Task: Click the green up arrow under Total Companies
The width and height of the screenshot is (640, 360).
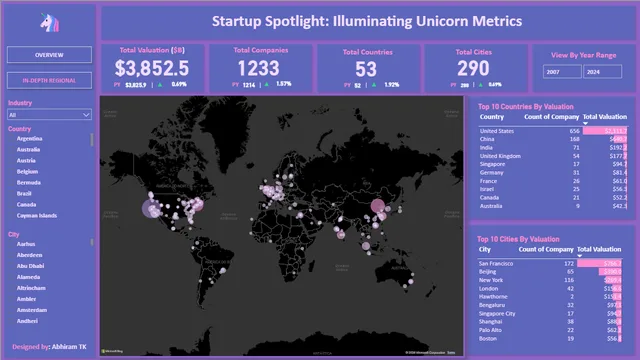Action: [267, 84]
